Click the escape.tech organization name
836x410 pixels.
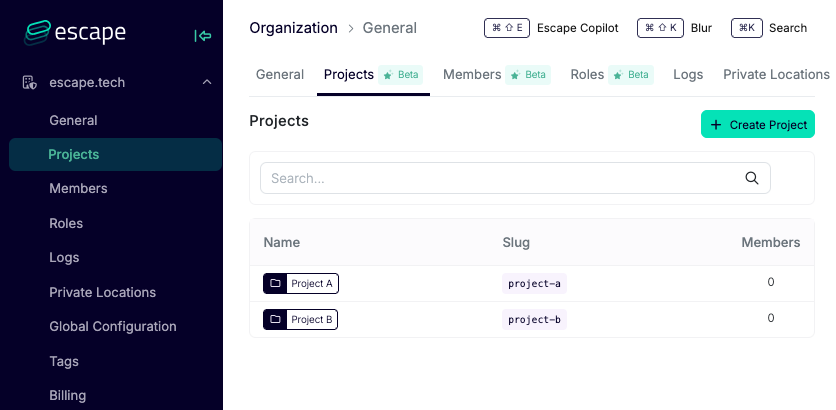87,83
